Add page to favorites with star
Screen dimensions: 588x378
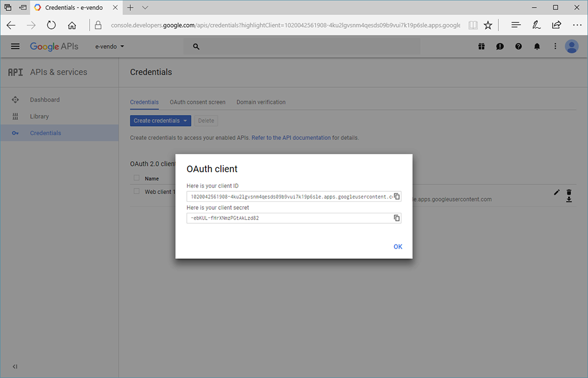coord(488,25)
